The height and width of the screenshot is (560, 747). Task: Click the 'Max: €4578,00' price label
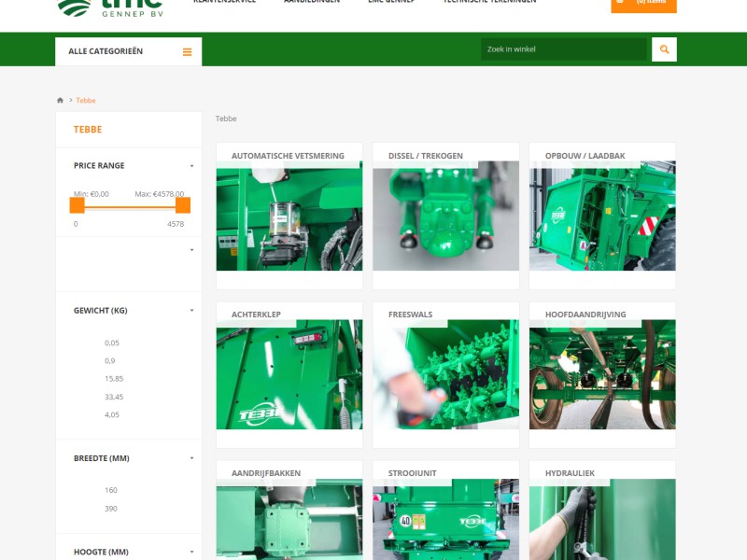tap(159, 194)
